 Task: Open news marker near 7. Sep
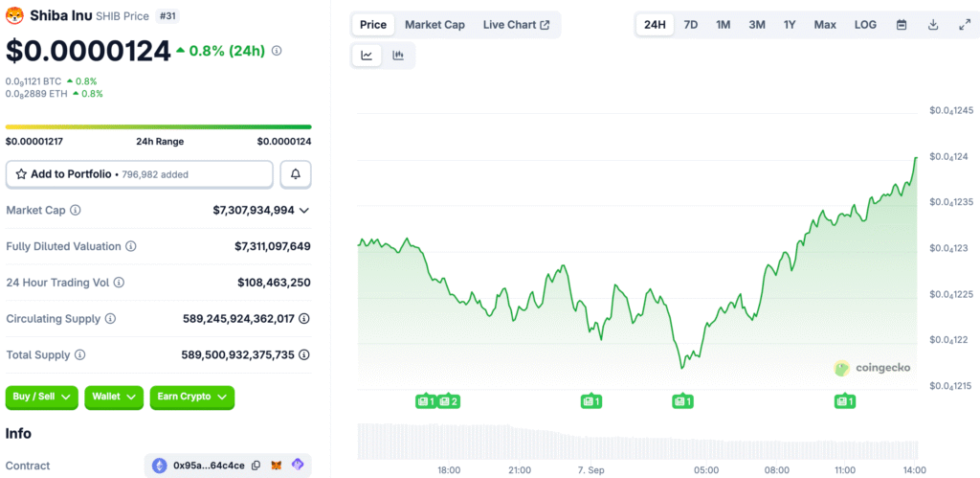tap(591, 401)
